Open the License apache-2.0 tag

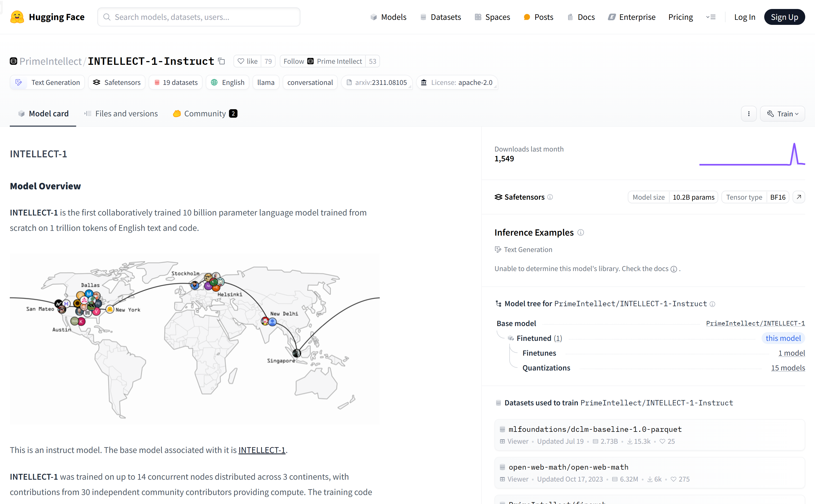point(457,82)
